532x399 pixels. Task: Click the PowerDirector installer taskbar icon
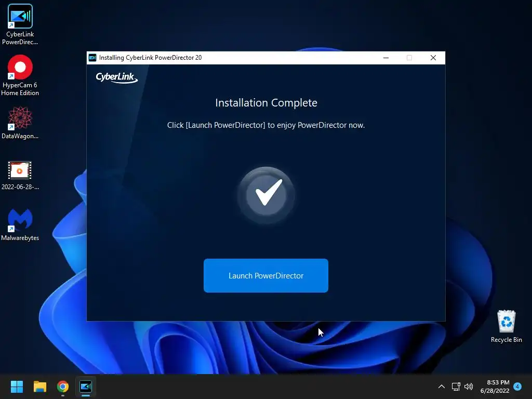pos(86,387)
